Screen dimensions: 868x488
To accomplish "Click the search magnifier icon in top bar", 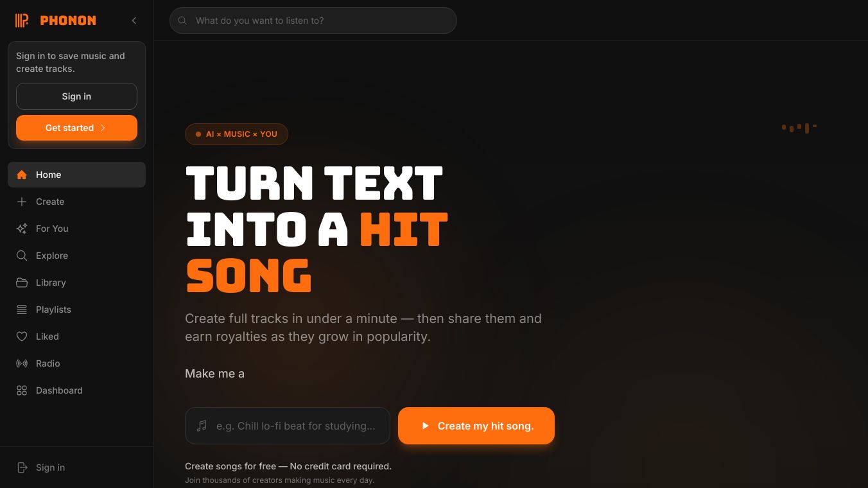I will tap(182, 21).
